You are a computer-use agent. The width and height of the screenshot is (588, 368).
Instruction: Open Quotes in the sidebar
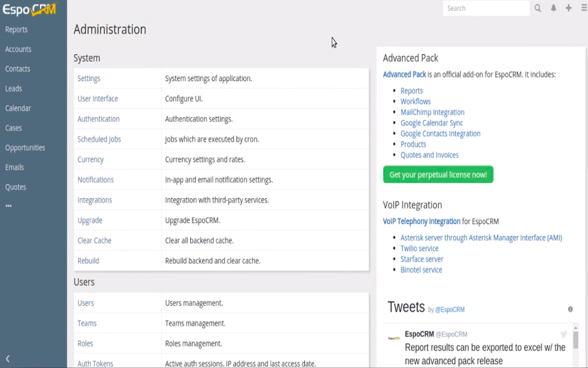coord(16,187)
